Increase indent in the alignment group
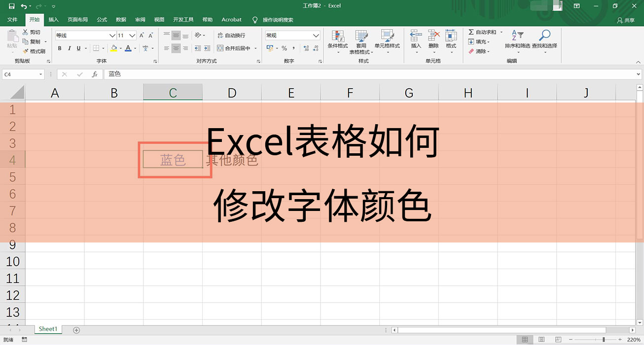644x345 pixels. coord(207,48)
